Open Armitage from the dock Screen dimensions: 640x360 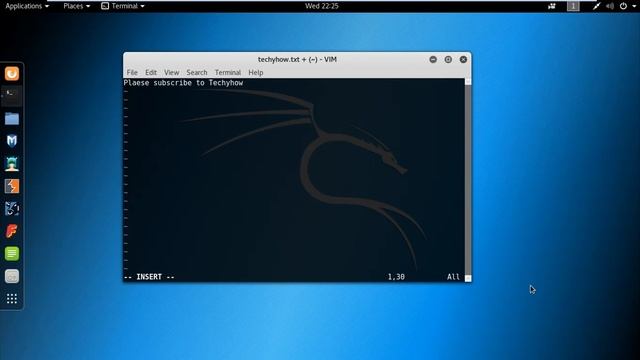coord(12,164)
